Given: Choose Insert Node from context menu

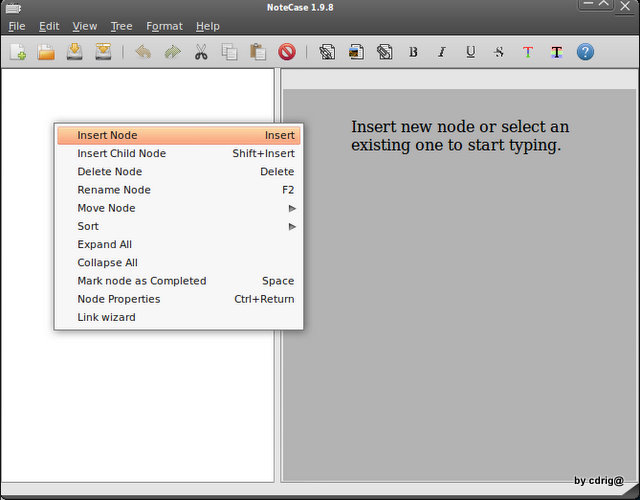Looking at the screenshot, I should (179, 136).
